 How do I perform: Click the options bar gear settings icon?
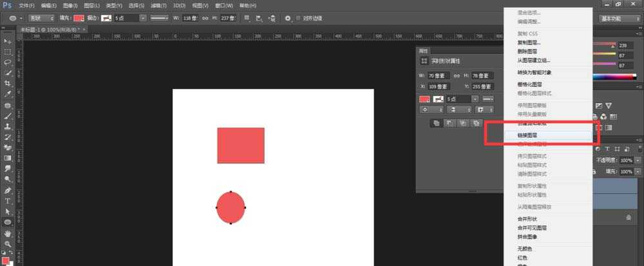pos(287,18)
